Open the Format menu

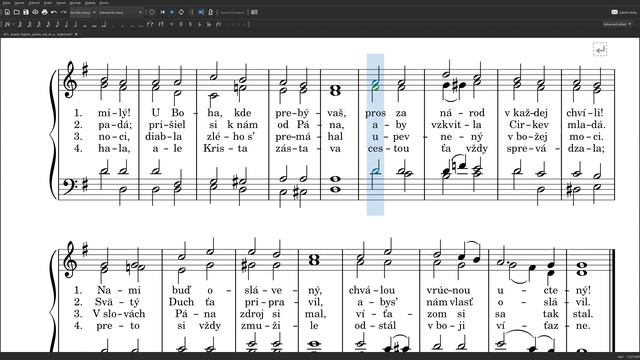[61, 3]
